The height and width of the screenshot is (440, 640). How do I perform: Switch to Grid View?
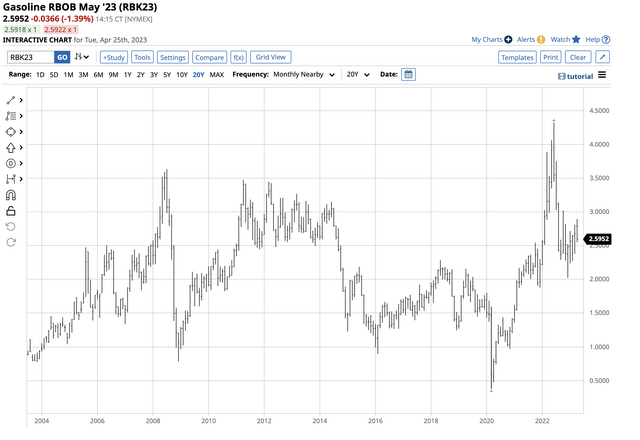(271, 57)
